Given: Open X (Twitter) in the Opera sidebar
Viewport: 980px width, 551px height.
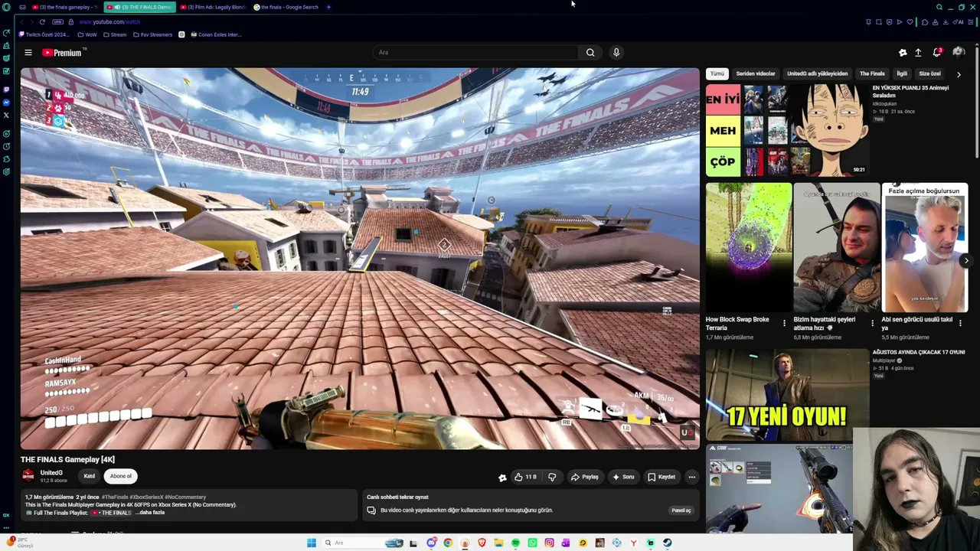Looking at the screenshot, I should click(x=6, y=116).
